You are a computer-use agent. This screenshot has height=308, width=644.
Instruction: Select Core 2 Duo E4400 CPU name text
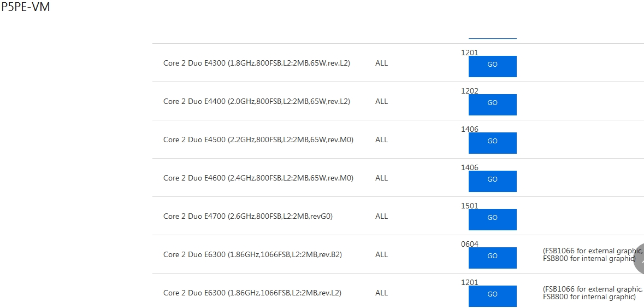coord(257,102)
